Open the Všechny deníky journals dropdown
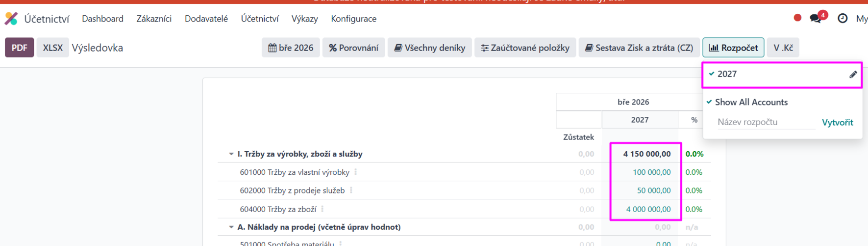This screenshot has width=868, height=246. pos(430,48)
